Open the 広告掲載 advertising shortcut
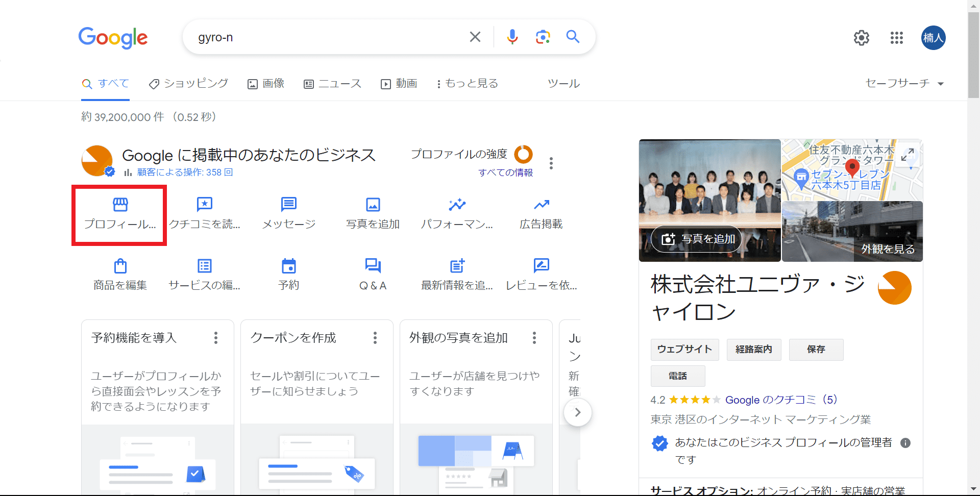Screen dimensions: 980x496 (x=541, y=214)
